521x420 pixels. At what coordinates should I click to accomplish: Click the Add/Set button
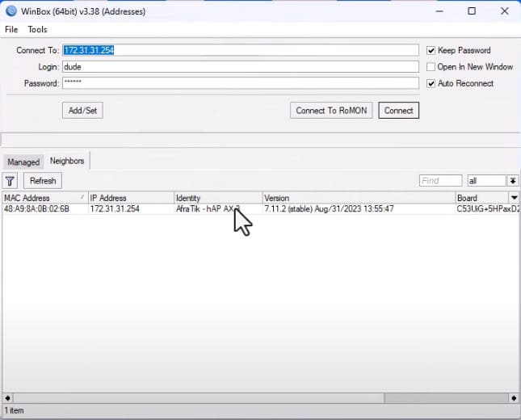click(82, 111)
